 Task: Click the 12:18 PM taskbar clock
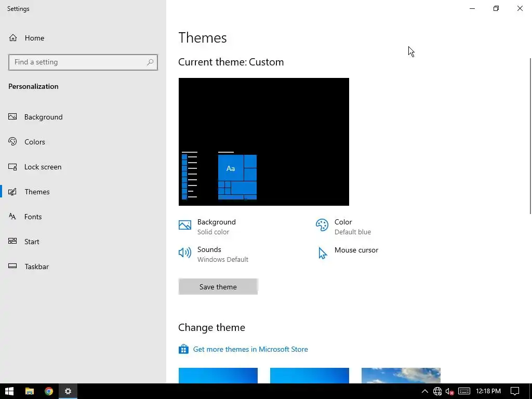point(488,391)
